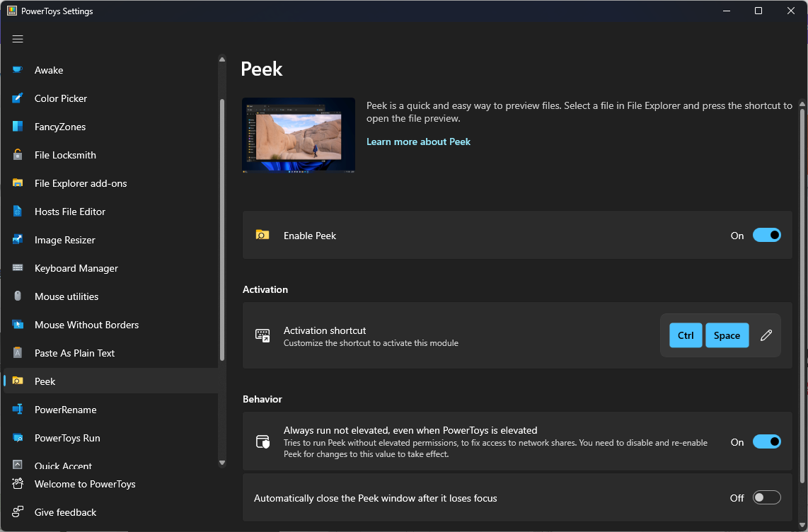Screen dimensions: 808x532
Task: Select the Color Picker module icon
Action: pos(18,98)
